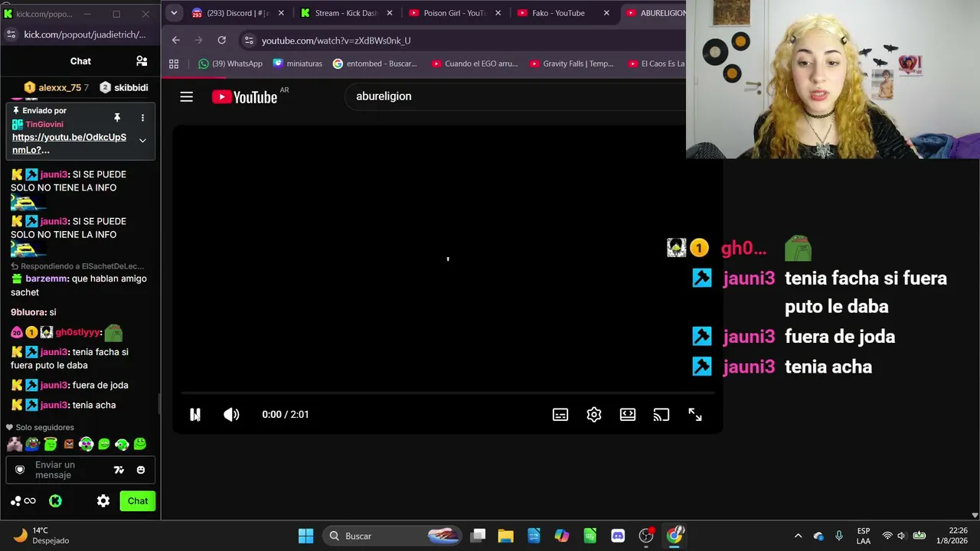Open the YouTube guide hamburger menu
The image size is (980, 551).
click(187, 96)
